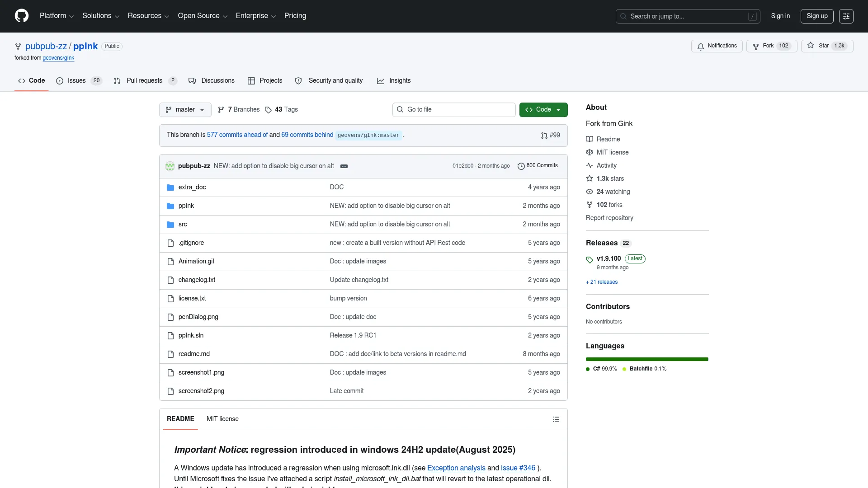
Task: Open the pubpub-zz owner link
Action: (46, 47)
